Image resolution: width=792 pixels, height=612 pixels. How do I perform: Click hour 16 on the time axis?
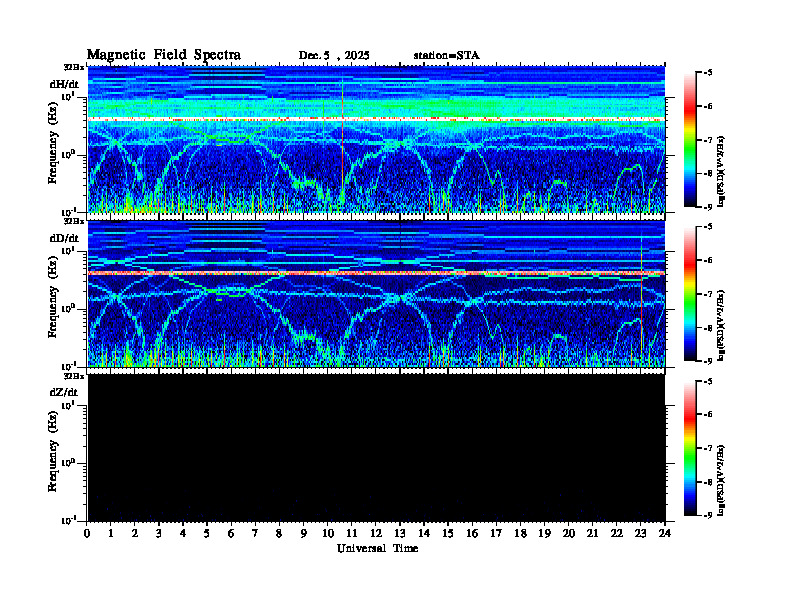point(472,534)
